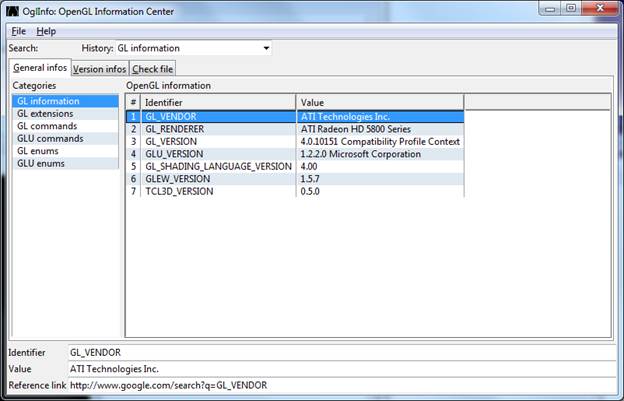
Task: Click the Identifier field showing GL_VENDOR
Action: pyautogui.click(x=340, y=352)
